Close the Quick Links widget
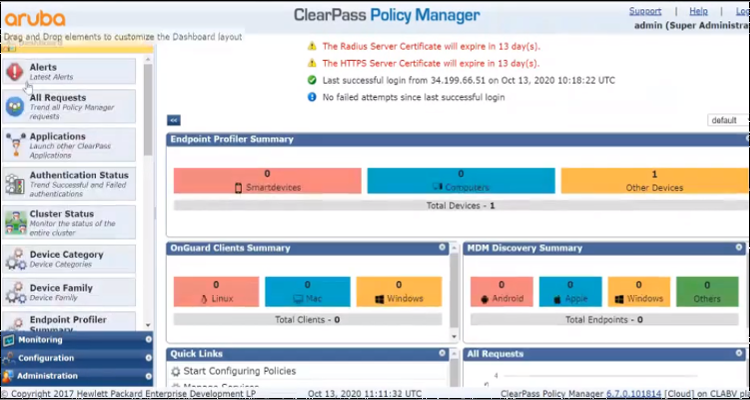Screen dimensions: 750x400 click(442, 353)
